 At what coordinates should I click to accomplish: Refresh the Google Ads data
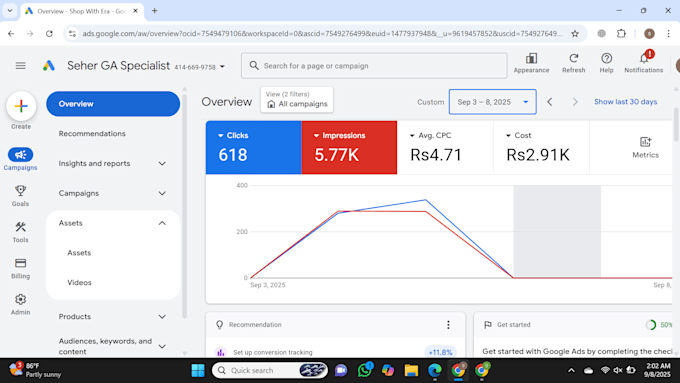(x=573, y=63)
